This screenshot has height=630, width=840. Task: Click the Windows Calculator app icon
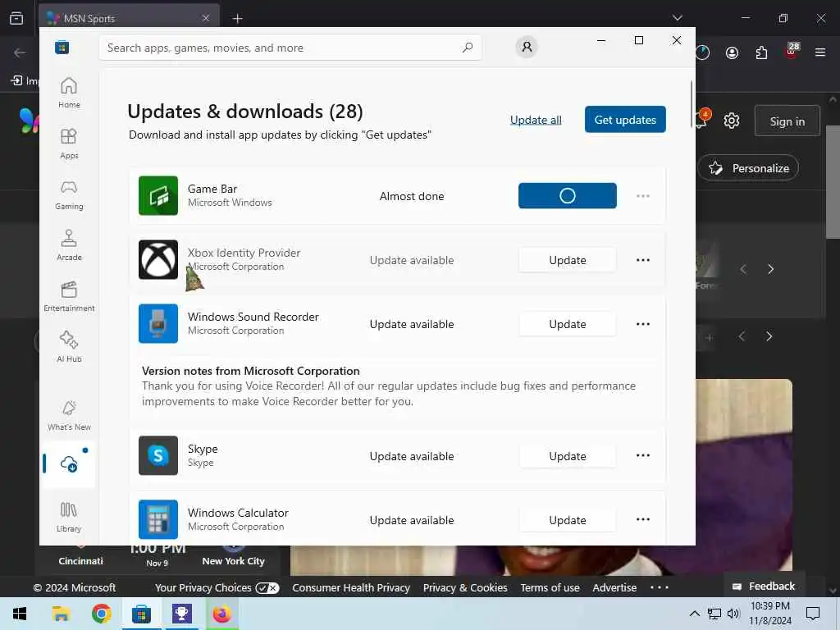158,519
